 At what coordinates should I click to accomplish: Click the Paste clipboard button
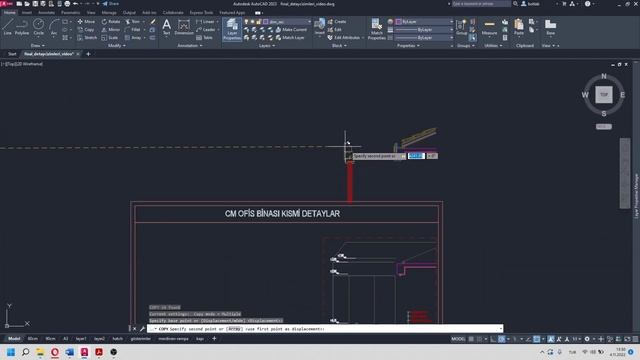[x=519, y=27]
